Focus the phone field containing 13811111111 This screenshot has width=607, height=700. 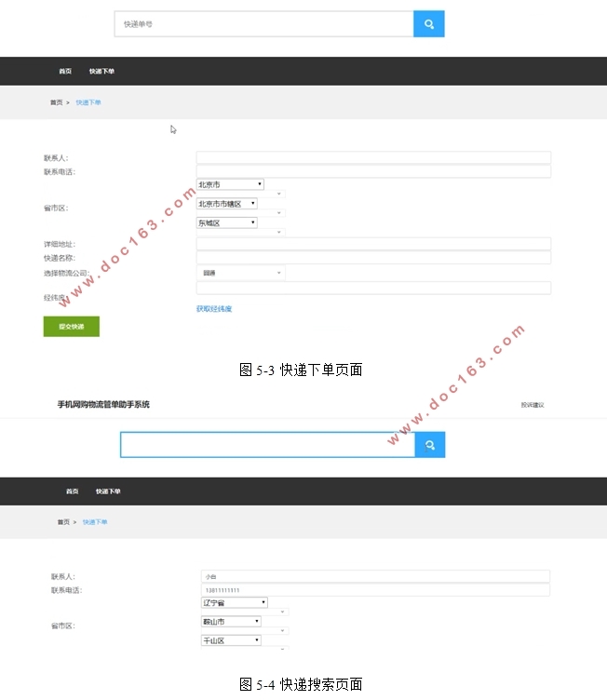375,590
